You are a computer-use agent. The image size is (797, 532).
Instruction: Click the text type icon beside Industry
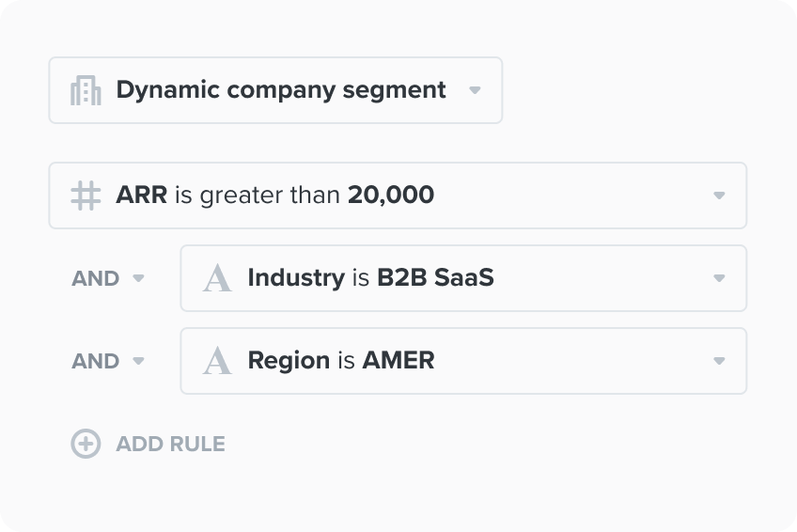click(x=217, y=278)
